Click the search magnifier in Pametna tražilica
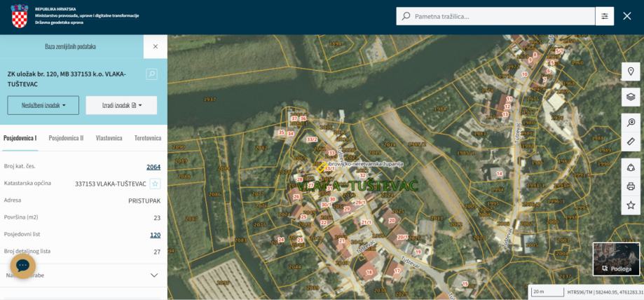This screenshot has width=644, height=300. point(406,16)
